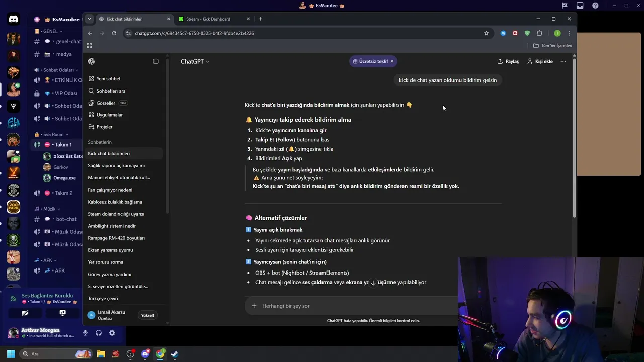This screenshot has width=644, height=362.
Task: Collapse the GENEL category in Discord
Action: click(49, 31)
